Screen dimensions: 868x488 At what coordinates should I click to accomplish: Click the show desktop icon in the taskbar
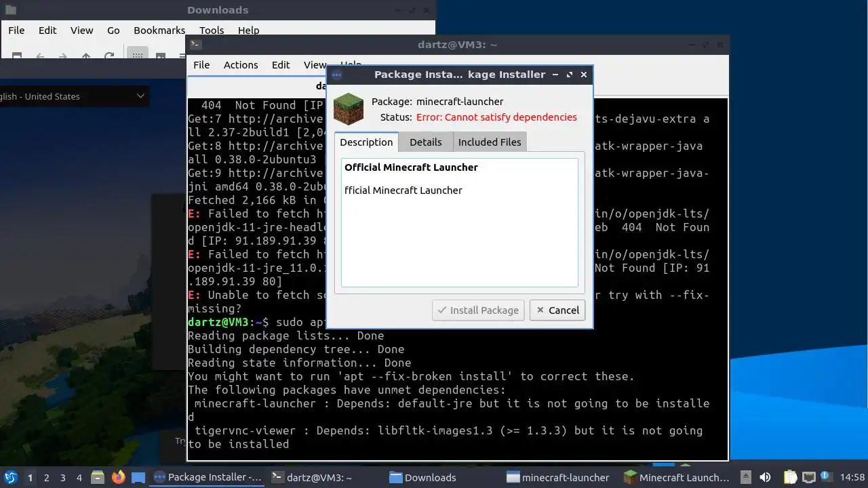pyautogui.click(x=138, y=477)
